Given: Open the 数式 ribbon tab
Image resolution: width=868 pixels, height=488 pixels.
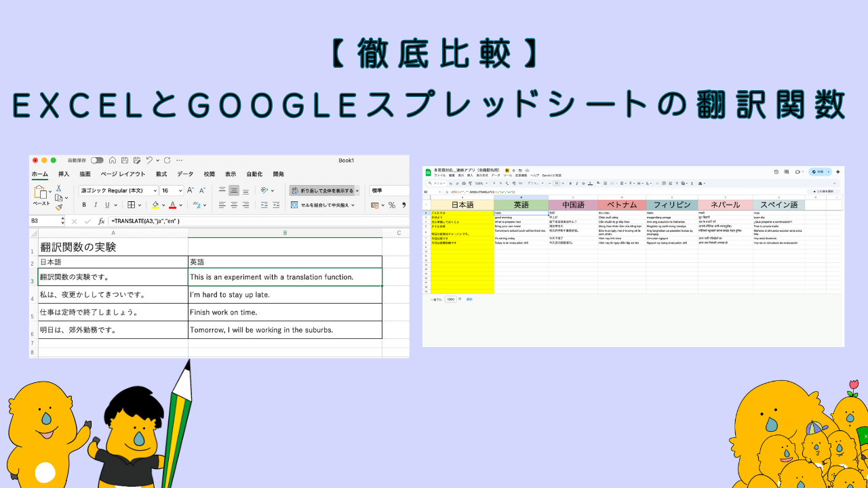Looking at the screenshot, I should click(161, 174).
